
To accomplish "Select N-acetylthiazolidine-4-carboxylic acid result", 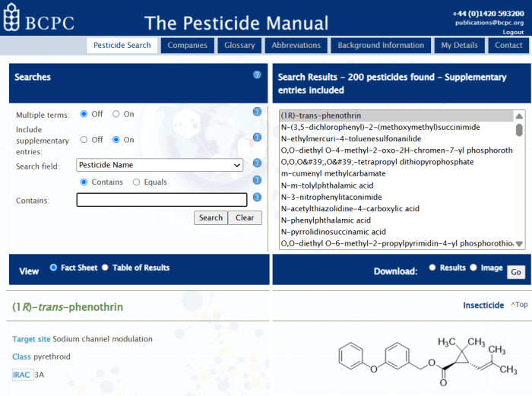I will click(397, 209).
